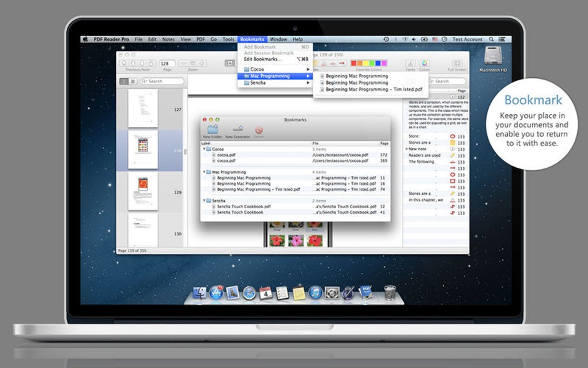Viewport: 588px width, 368px height.
Task: Open the Colors wheel in the toolbar
Action: (424, 63)
